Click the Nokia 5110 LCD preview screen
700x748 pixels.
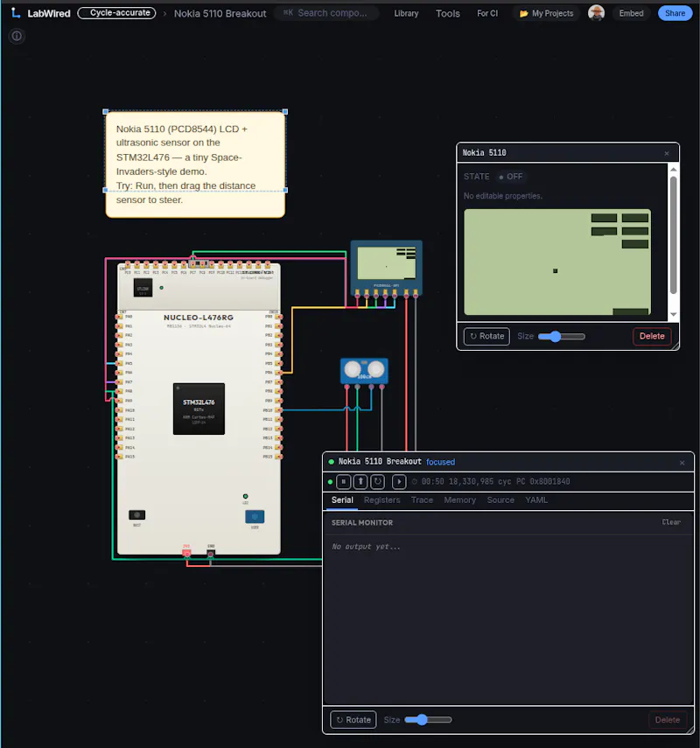coord(557,262)
